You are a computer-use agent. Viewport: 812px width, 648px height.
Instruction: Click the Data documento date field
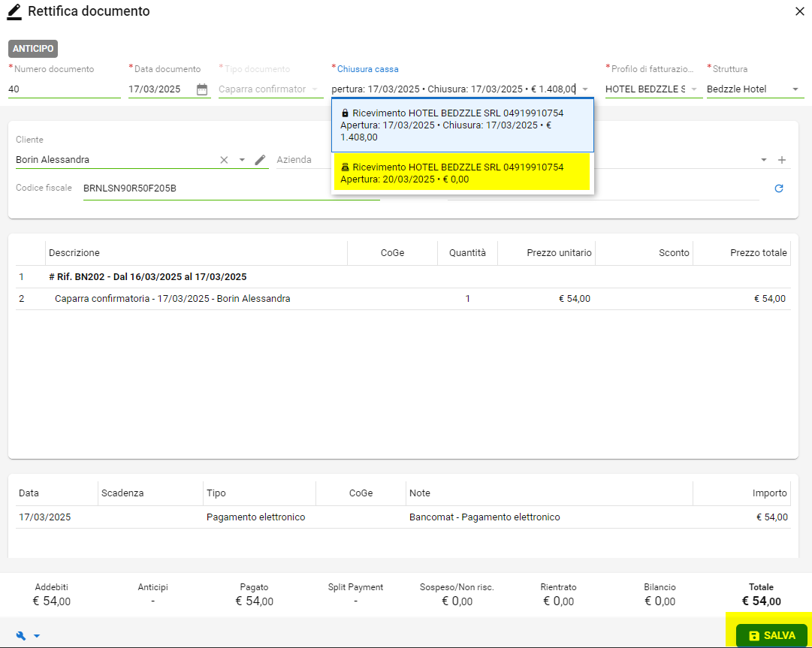161,89
